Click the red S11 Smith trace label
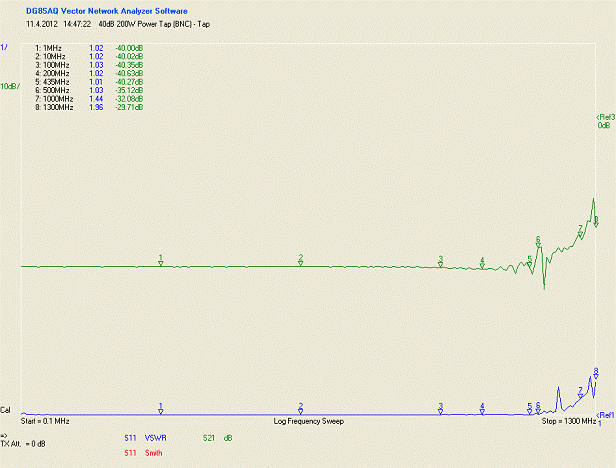 145,453
